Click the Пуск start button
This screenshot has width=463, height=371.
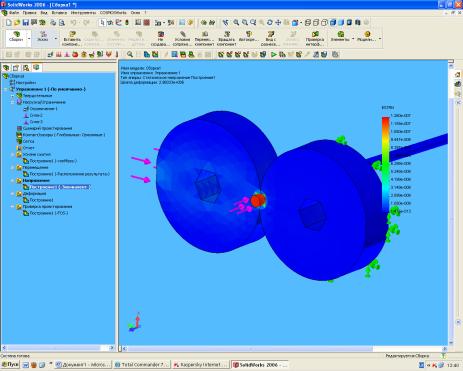point(10,365)
